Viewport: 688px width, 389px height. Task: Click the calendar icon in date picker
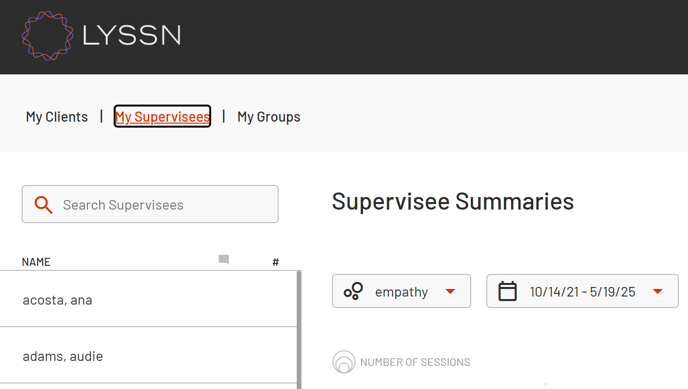507,291
